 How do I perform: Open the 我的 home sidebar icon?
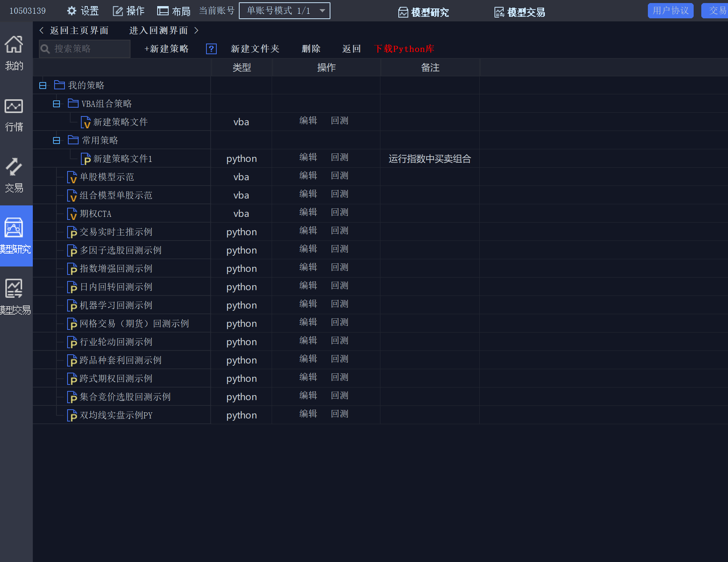point(14,45)
